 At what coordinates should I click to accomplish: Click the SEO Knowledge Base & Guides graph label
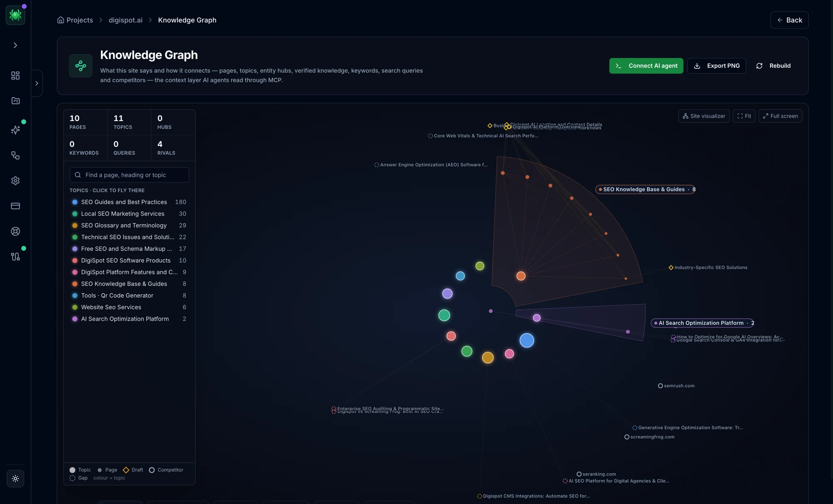(x=646, y=189)
